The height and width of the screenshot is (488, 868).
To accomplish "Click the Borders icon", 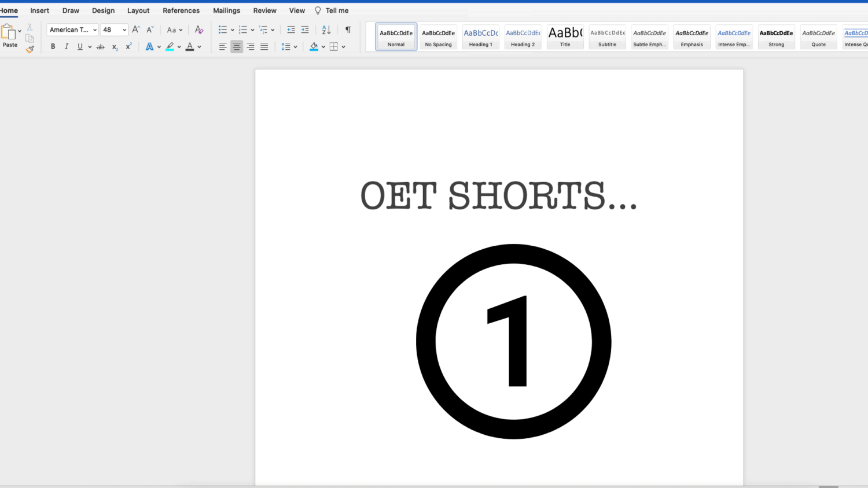I will [x=334, y=47].
